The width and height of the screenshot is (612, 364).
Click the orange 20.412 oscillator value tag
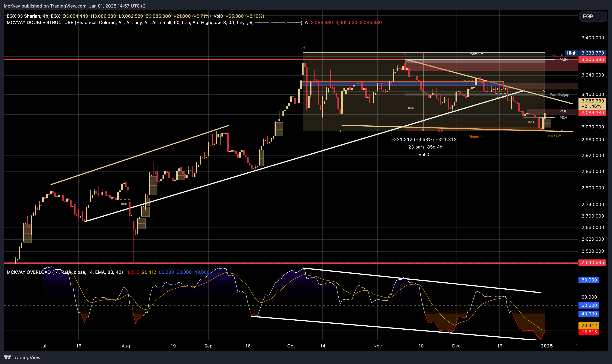589,325
